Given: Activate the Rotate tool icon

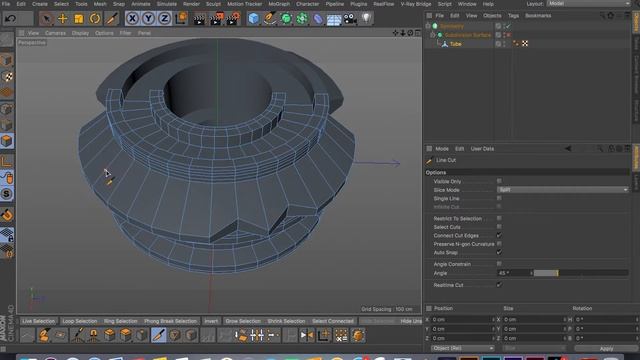Looking at the screenshot, I should tap(95, 18).
